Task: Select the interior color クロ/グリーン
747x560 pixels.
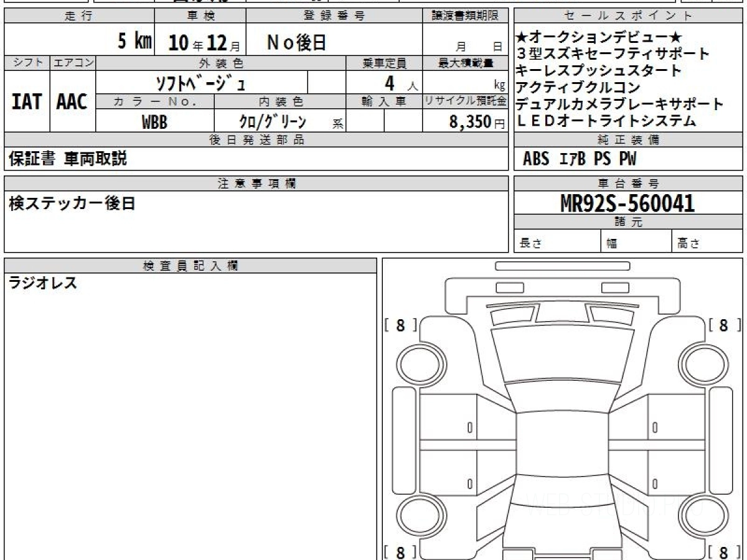Action: click(x=273, y=121)
